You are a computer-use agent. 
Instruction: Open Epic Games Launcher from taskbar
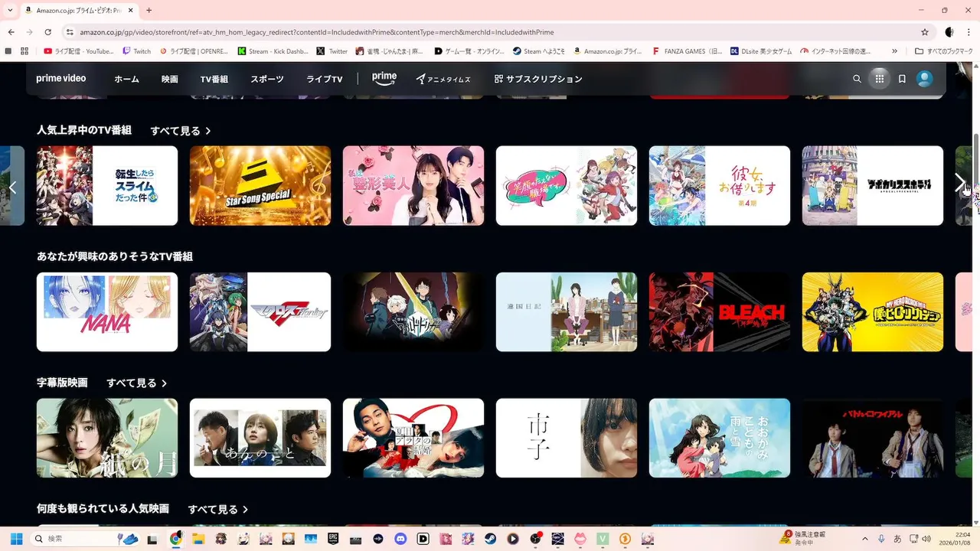pyautogui.click(x=333, y=539)
